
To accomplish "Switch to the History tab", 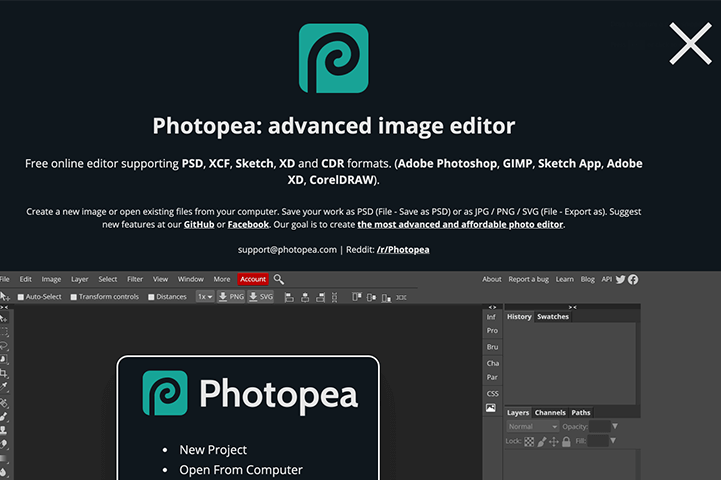I will pyautogui.click(x=519, y=316).
